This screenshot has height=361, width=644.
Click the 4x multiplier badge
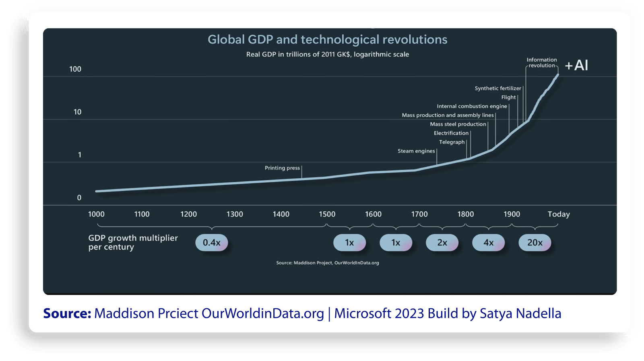(488, 243)
